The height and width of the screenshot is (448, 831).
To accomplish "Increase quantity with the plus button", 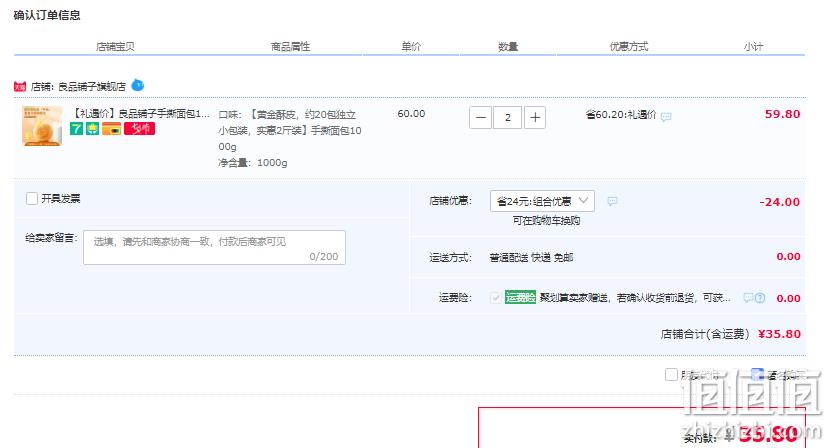I will coord(535,118).
